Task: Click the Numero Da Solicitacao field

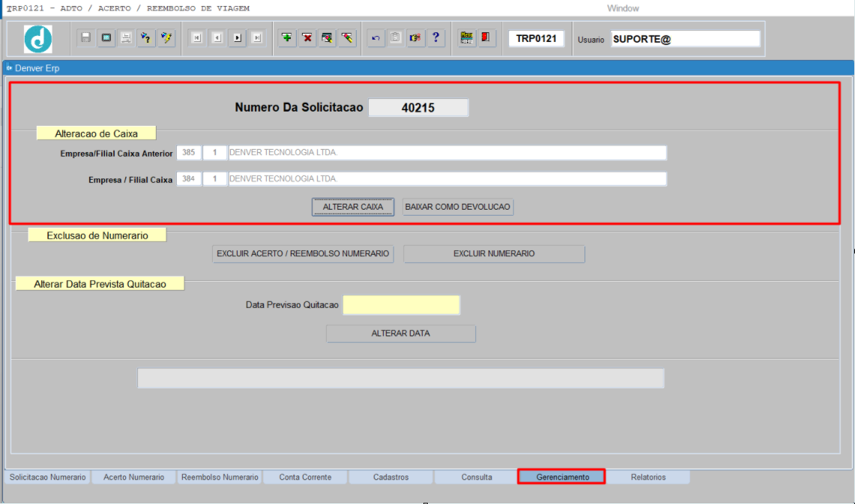Action: click(x=418, y=108)
